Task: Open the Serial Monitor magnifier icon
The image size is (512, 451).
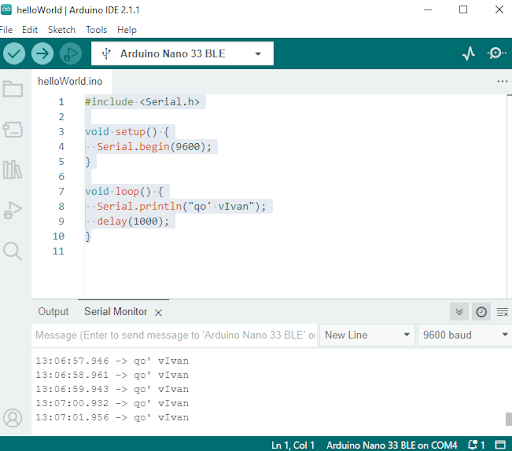Action: (x=496, y=53)
